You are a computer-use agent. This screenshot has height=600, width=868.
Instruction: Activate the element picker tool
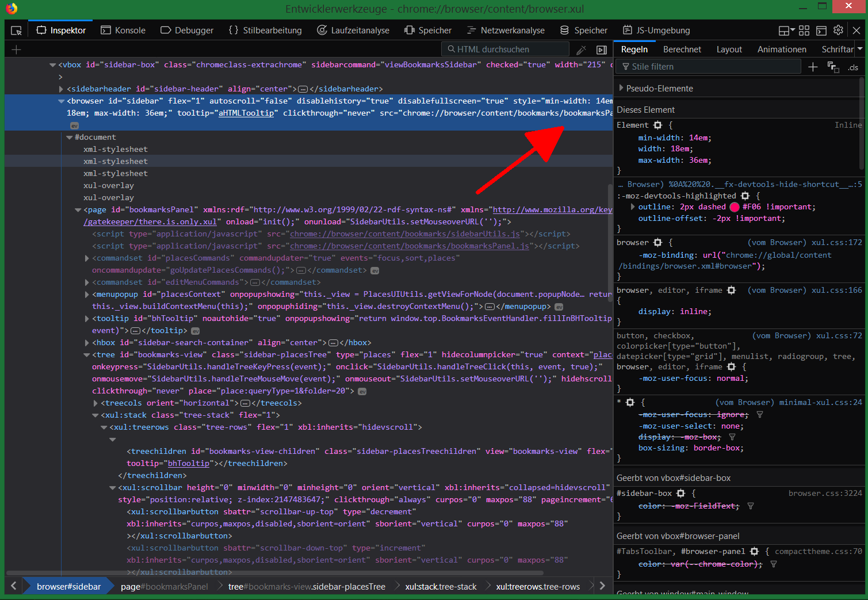pyautogui.click(x=16, y=30)
